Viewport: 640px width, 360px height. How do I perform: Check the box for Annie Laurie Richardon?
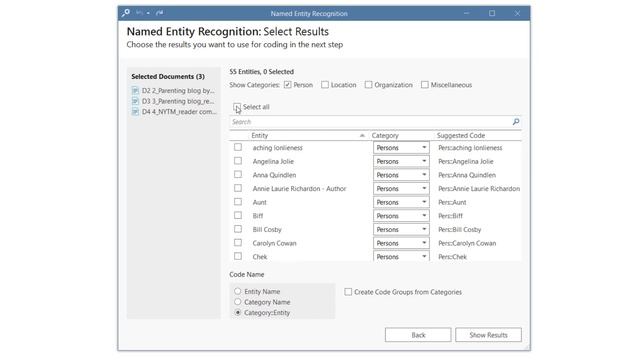click(x=238, y=188)
